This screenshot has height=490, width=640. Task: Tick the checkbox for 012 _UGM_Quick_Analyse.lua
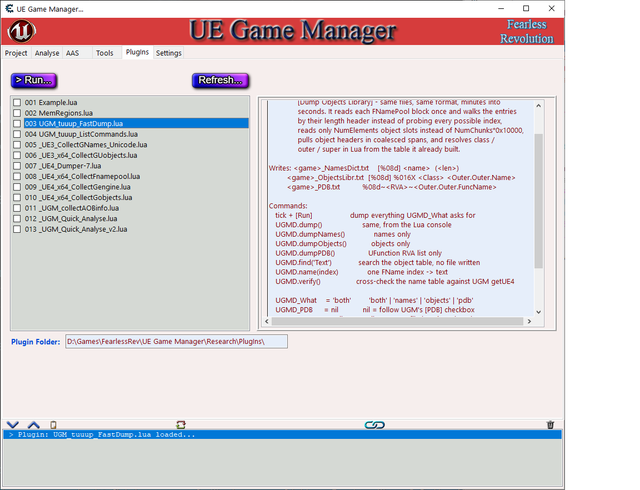point(17,218)
